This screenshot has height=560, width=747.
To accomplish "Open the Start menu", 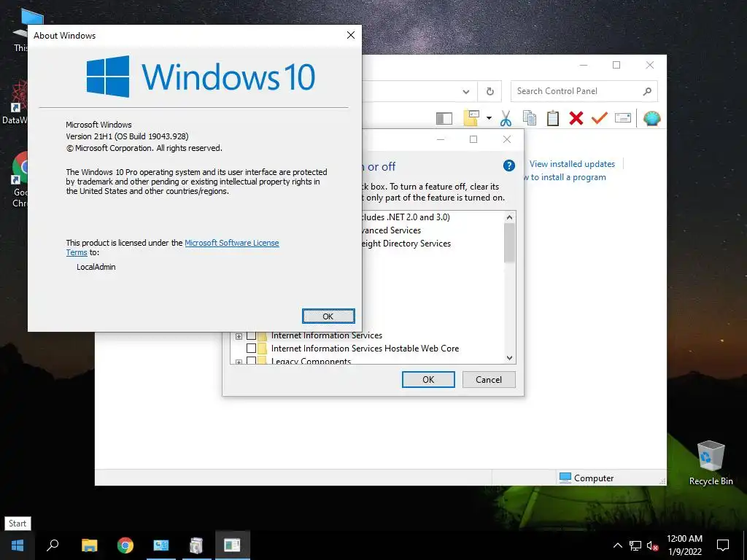I will point(18,545).
